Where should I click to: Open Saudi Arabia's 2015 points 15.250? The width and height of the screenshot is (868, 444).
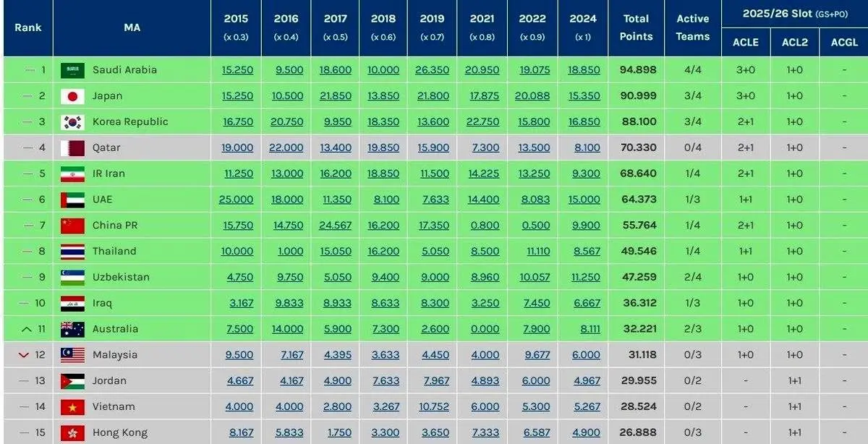(239, 70)
